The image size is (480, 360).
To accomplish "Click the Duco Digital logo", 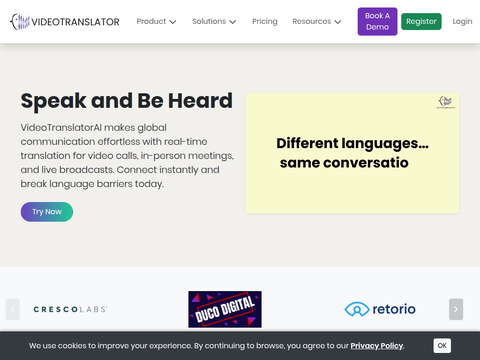I will point(225,309).
